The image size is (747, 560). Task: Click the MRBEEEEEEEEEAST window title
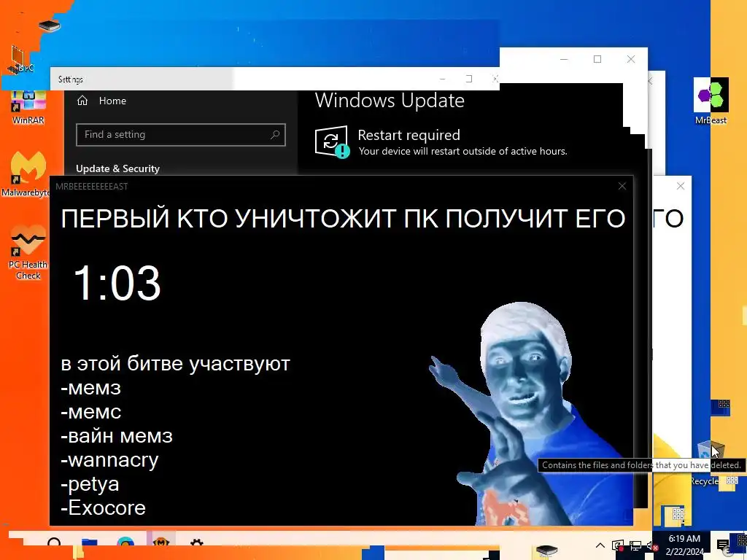[x=91, y=187]
